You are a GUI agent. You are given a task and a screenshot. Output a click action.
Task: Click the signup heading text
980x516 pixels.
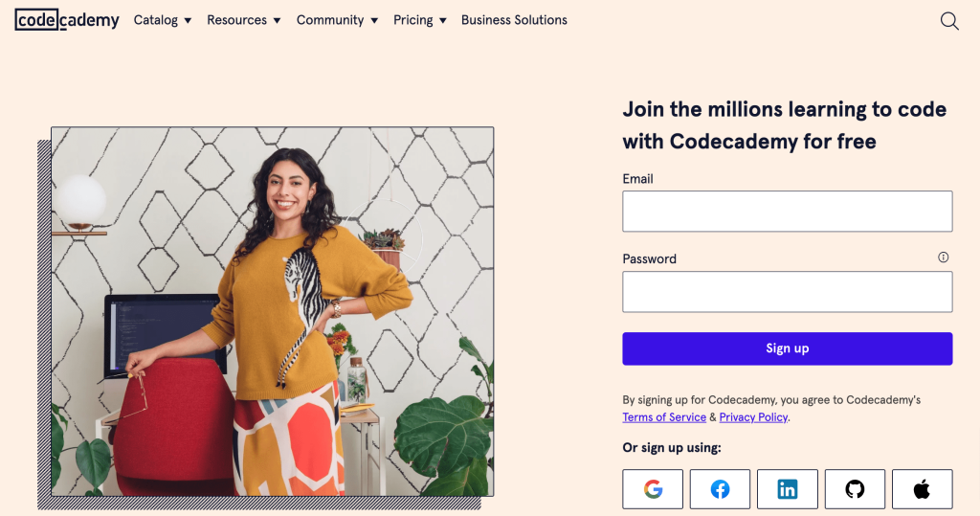784,125
